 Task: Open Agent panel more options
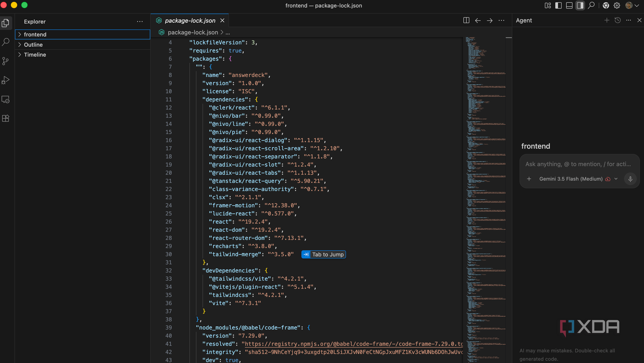pyautogui.click(x=628, y=20)
